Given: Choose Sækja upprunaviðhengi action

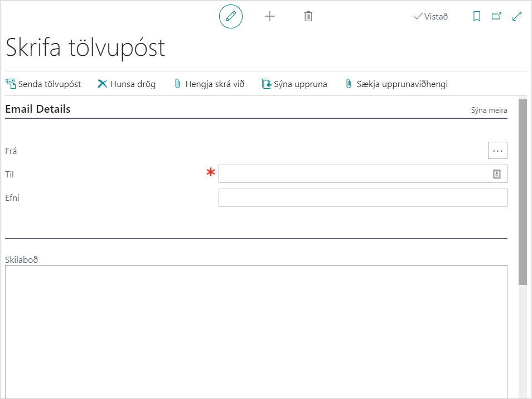Looking at the screenshot, I should (x=396, y=84).
